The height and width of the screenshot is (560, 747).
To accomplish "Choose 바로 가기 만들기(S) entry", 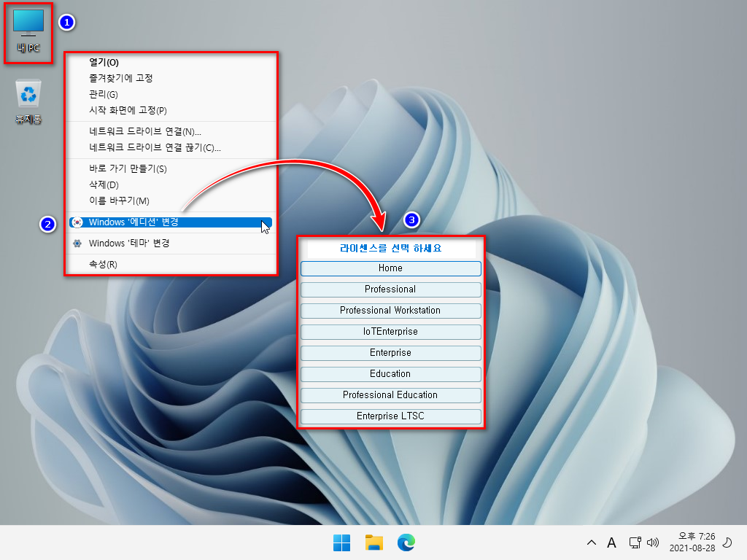I will 171,168.
